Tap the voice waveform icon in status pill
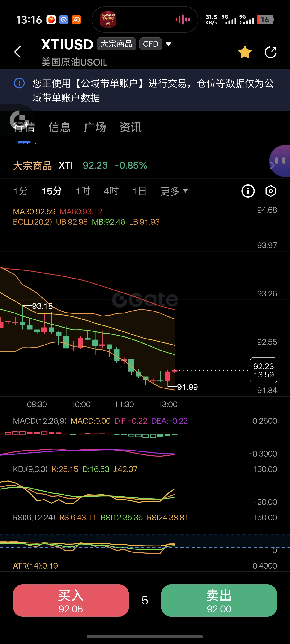The image size is (290, 644). point(183,20)
